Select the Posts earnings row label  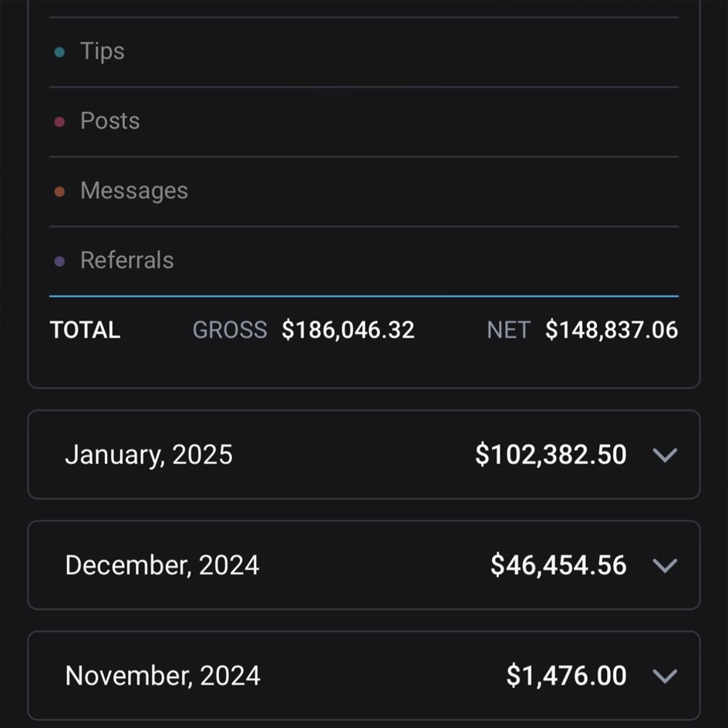(x=110, y=121)
